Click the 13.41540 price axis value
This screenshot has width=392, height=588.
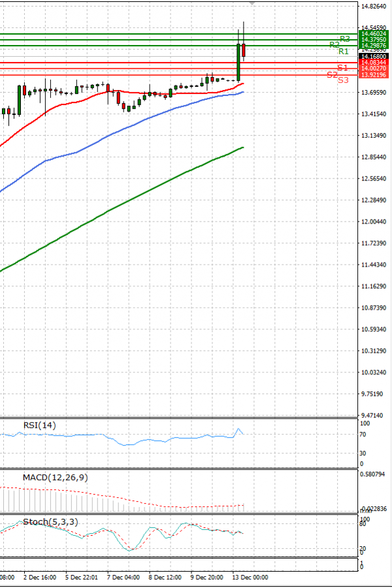point(374,114)
